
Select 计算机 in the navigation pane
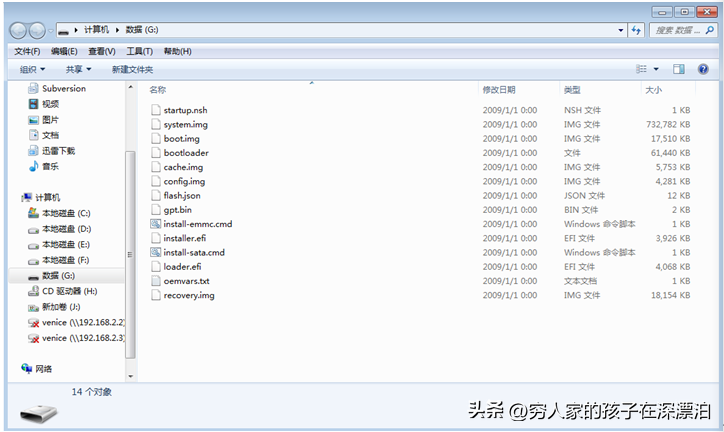41,198
